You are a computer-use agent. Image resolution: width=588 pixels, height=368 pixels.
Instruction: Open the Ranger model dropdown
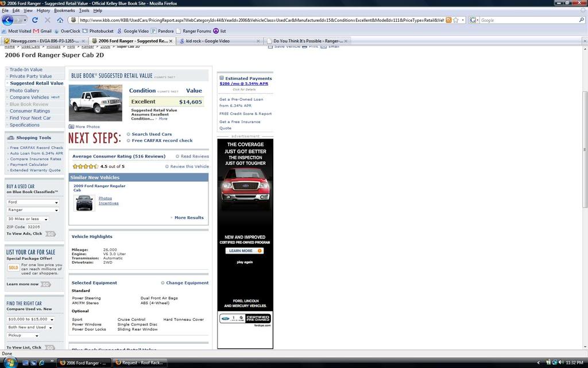pos(33,210)
